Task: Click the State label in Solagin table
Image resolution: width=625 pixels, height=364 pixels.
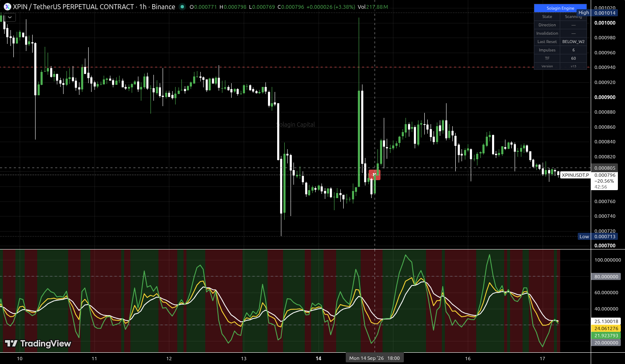Action: [x=547, y=17]
